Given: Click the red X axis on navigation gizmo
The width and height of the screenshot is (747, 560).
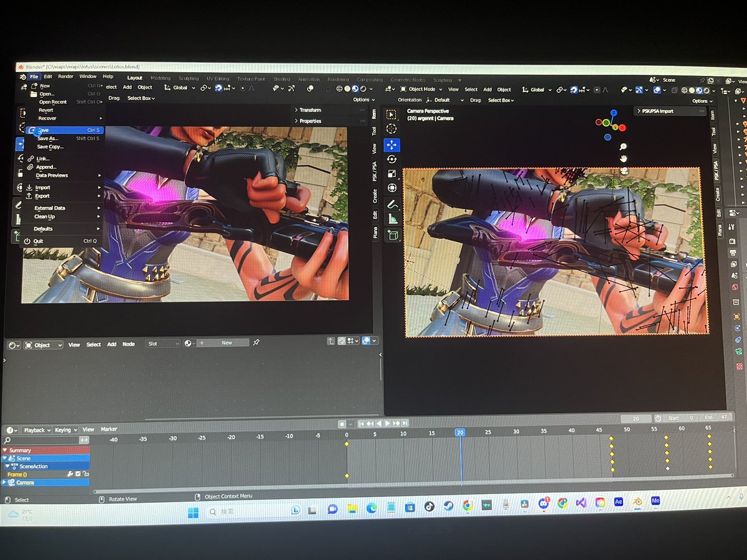Looking at the screenshot, I should pos(622,128).
